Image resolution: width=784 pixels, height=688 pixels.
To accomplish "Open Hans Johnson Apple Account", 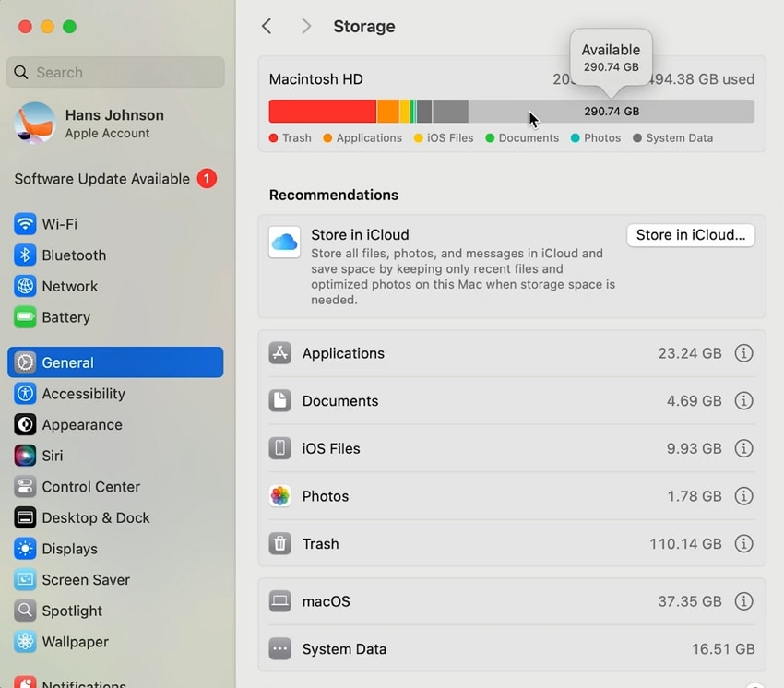I will [115, 123].
